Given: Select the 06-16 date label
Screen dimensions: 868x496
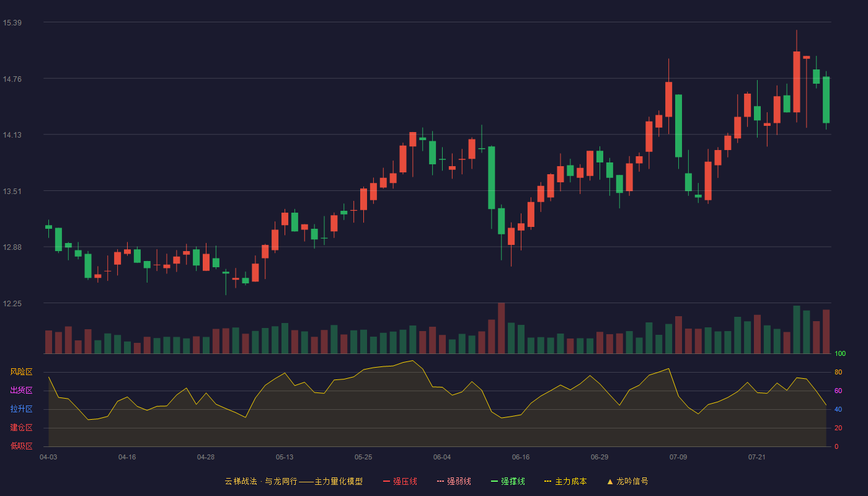Looking at the screenshot, I should [521, 458].
